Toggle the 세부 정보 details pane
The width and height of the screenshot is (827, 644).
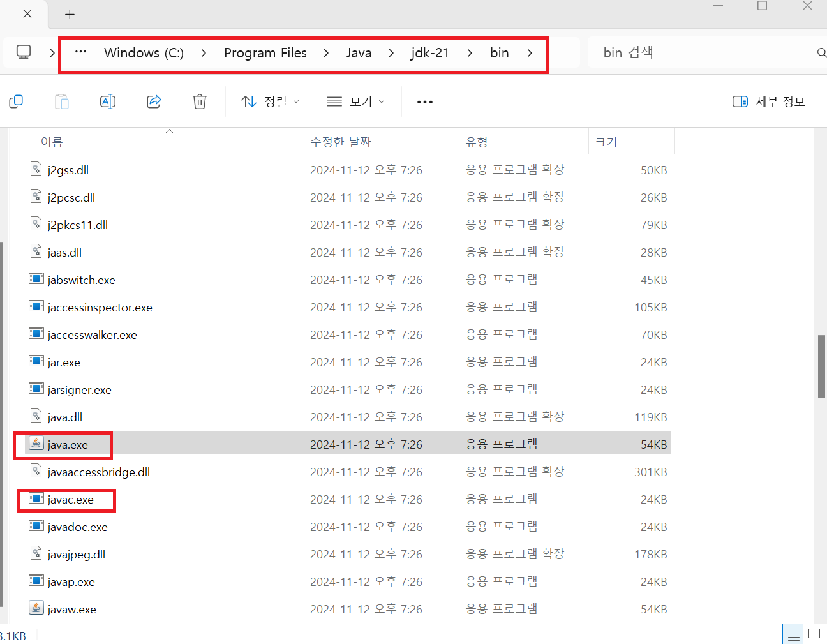pos(769,101)
